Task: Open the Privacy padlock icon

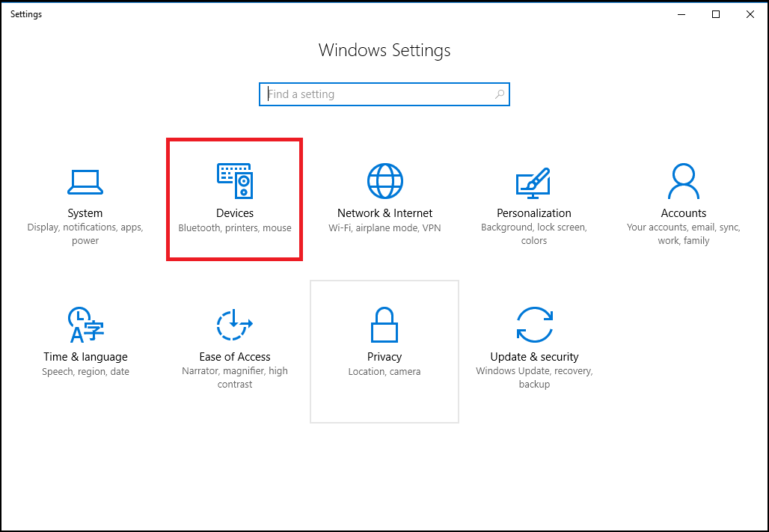Action: [x=384, y=325]
